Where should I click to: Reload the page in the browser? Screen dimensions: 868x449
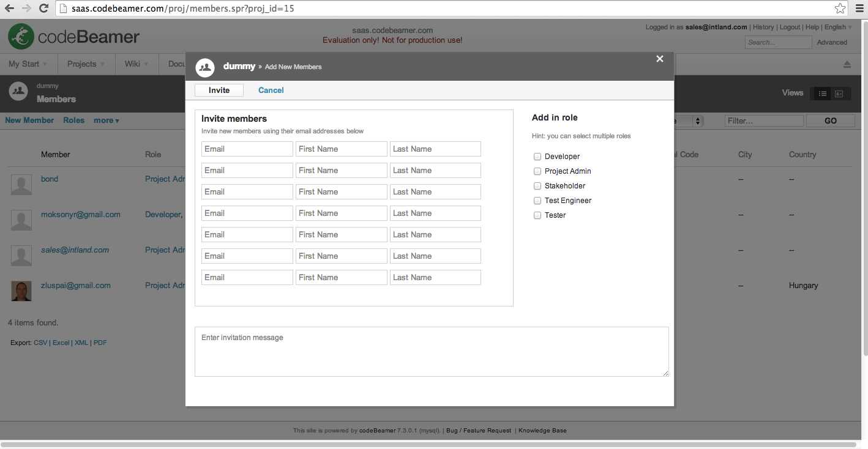(43, 9)
